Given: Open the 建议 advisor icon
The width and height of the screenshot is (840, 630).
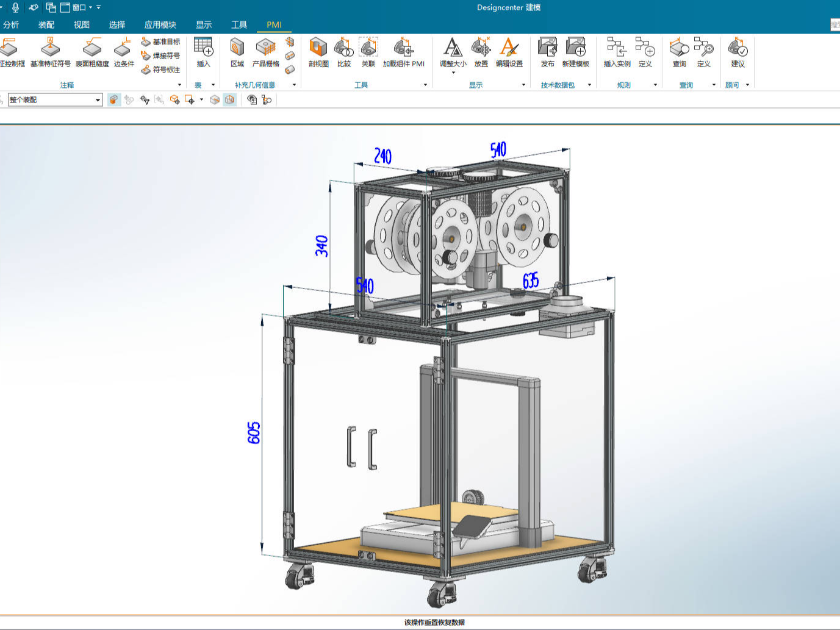Looking at the screenshot, I should point(738,52).
